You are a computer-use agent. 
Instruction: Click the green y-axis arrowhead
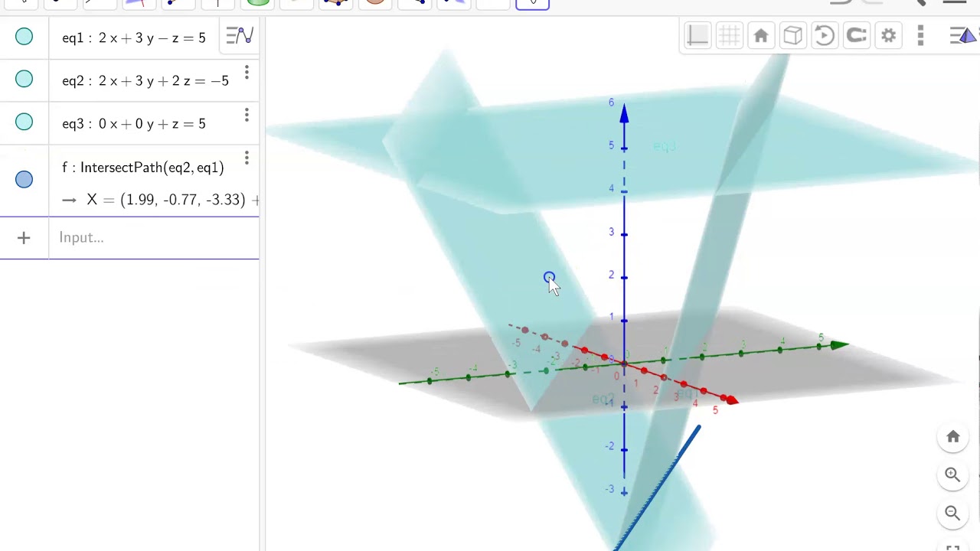pyautogui.click(x=840, y=345)
